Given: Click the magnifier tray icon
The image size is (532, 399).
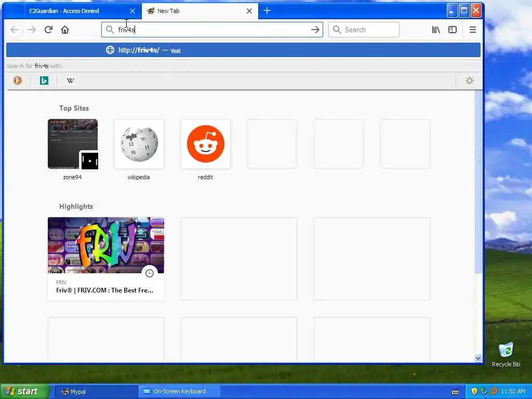Looking at the screenshot, I should [494, 392].
